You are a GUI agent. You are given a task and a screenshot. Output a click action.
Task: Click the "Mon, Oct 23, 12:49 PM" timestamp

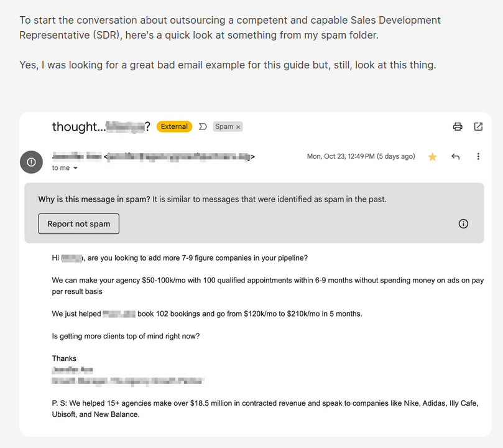tap(361, 157)
